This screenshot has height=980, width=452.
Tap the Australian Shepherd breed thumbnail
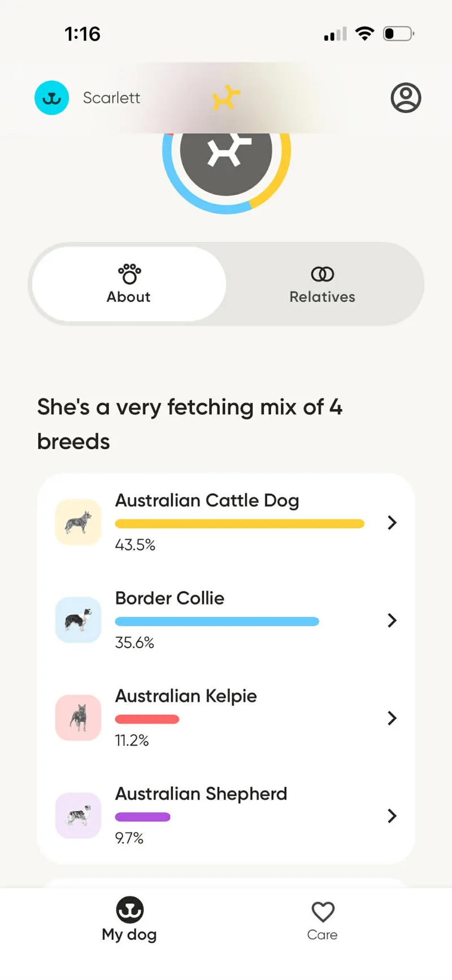(78, 816)
